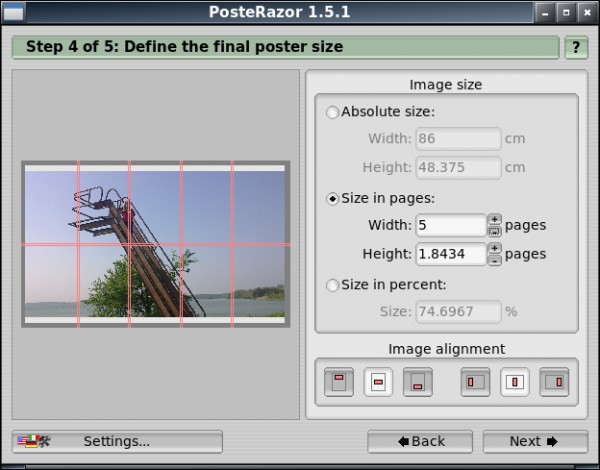This screenshot has height=470, width=600.
Task: Decrease height in pages with minus
Action: pyautogui.click(x=494, y=260)
